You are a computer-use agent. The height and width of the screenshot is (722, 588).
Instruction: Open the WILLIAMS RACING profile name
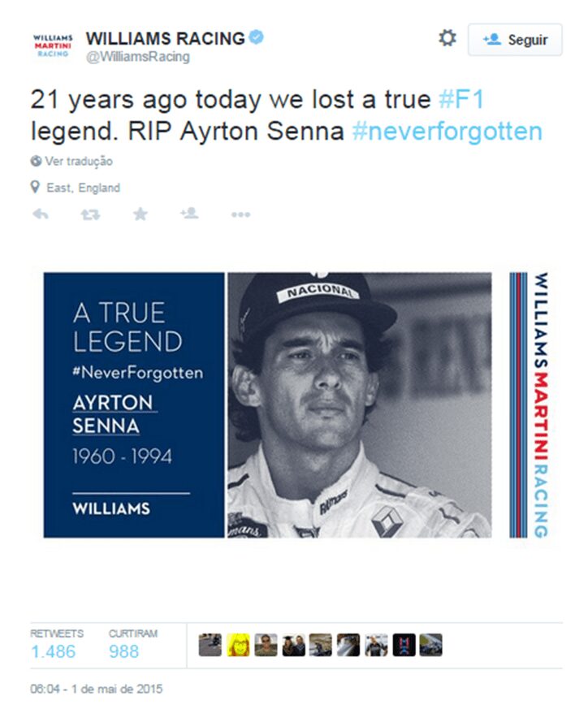pos(165,37)
